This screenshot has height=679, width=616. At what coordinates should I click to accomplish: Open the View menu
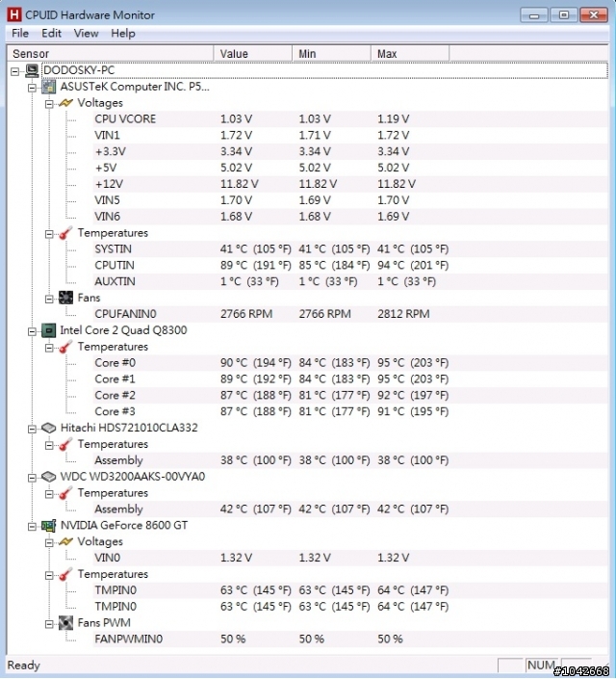pos(86,34)
